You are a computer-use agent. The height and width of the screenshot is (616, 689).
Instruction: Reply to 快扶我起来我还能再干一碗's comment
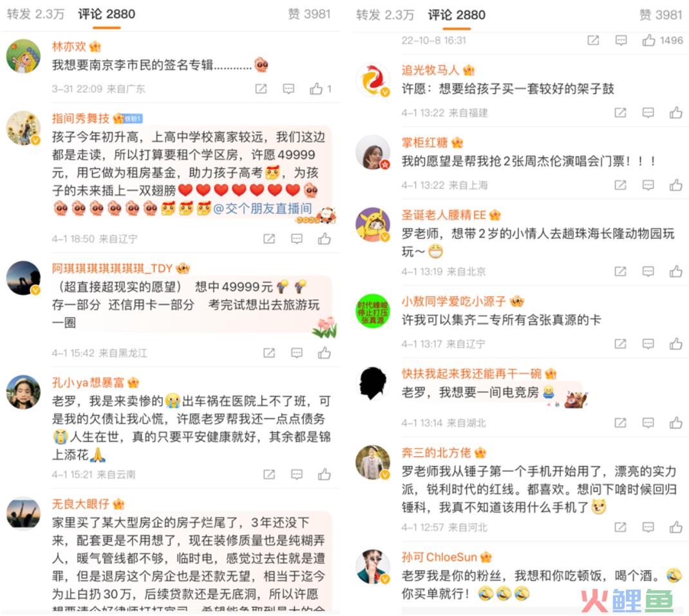pyautogui.click(x=648, y=423)
